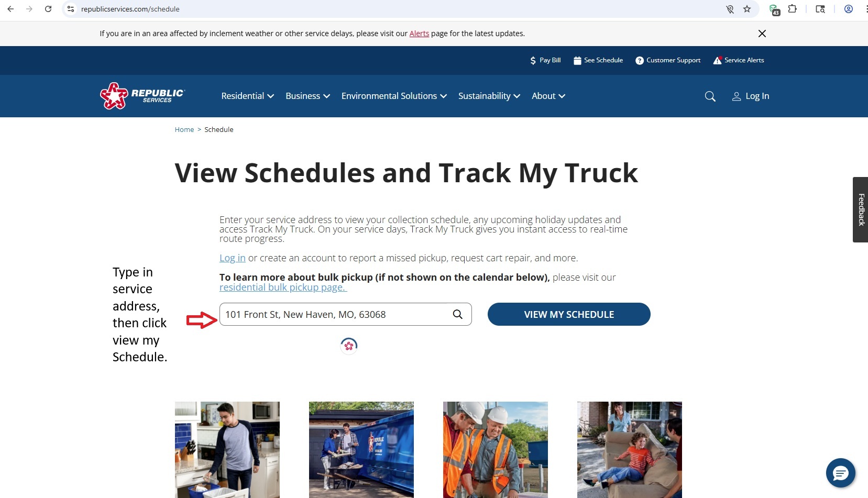Image resolution: width=868 pixels, height=498 pixels.
Task: Click the Republic Services logo
Action: pyautogui.click(x=142, y=96)
